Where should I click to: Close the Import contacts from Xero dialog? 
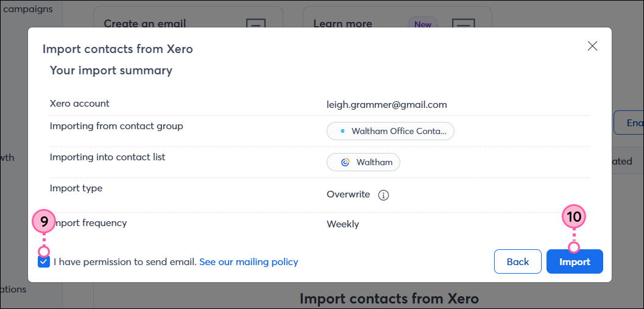[592, 46]
